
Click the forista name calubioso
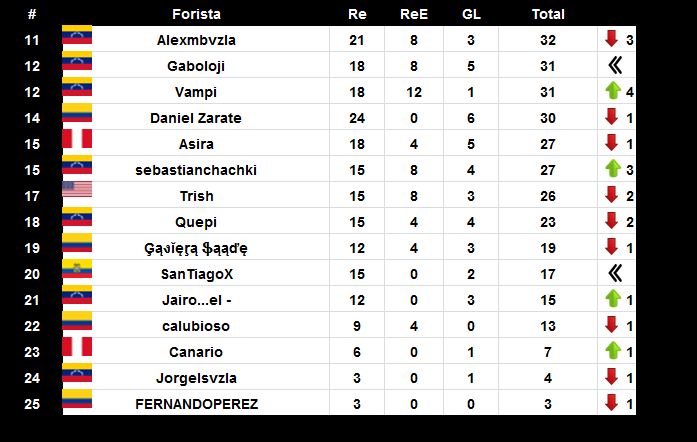(196, 326)
